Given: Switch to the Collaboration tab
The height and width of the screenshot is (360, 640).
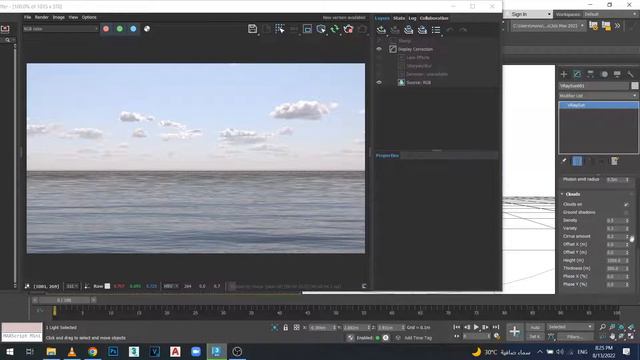Looking at the screenshot, I should [434, 18].
